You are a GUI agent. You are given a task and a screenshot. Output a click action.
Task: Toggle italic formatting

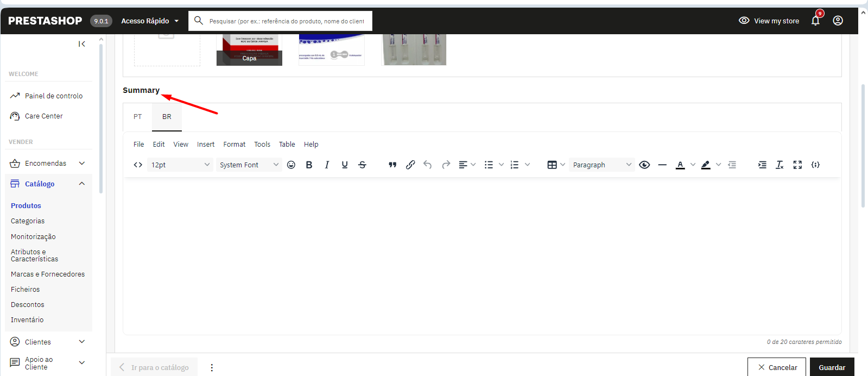(327, 165)
